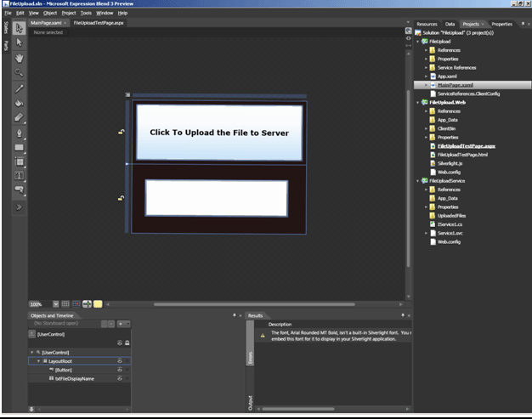This screenshot has height=419, width=532.
Task: Toggle LayoutRoot visibility eye
Action: (x=120, y=361)
